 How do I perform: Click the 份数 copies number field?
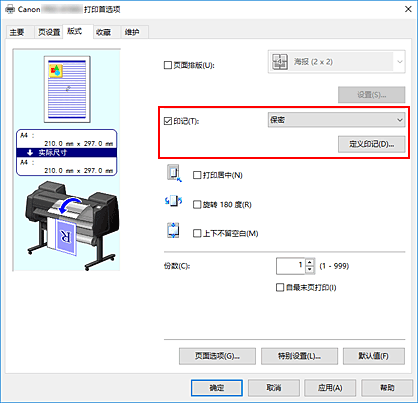click(x=291, y=266)
